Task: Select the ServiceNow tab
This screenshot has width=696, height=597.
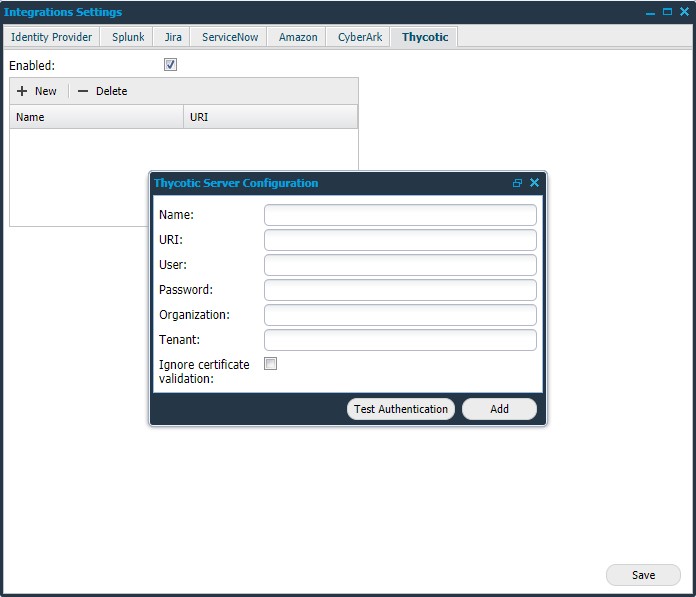Action: [230, 37]
